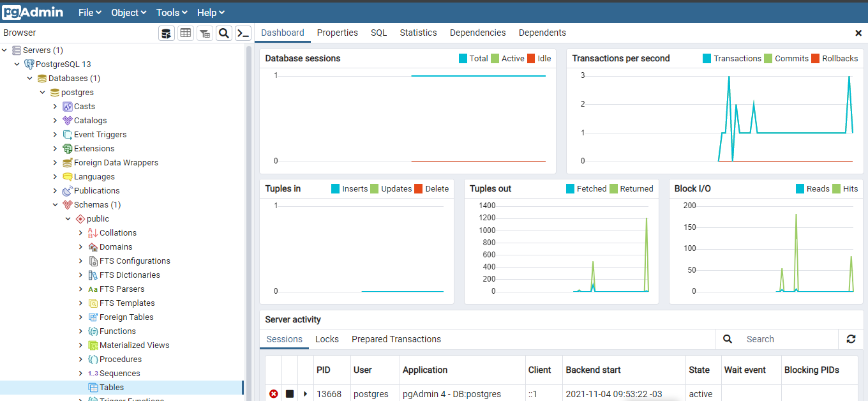Screen dimensions: 868x401
Task: Expand the Functions node in tree
Action: point(81,331)
